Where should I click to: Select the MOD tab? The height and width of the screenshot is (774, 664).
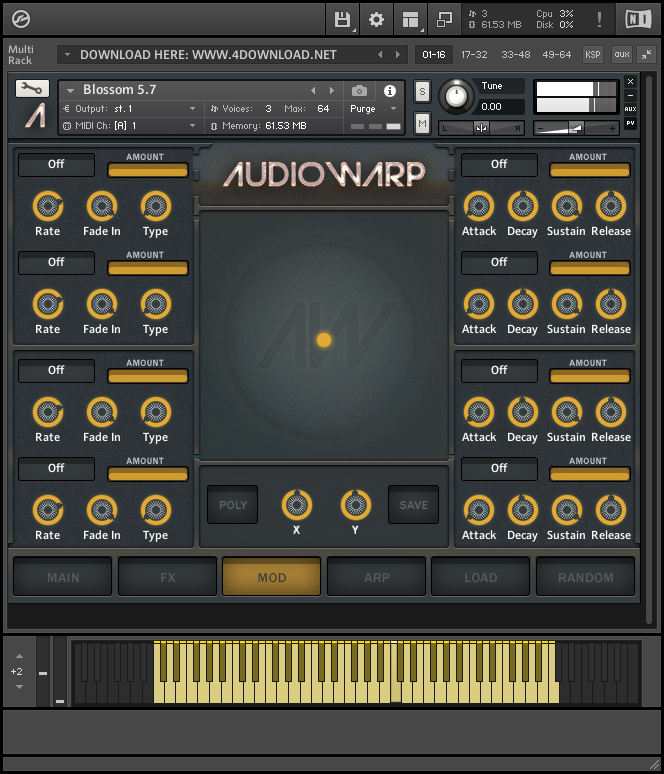pyautogui.click(x=272, y=577)
